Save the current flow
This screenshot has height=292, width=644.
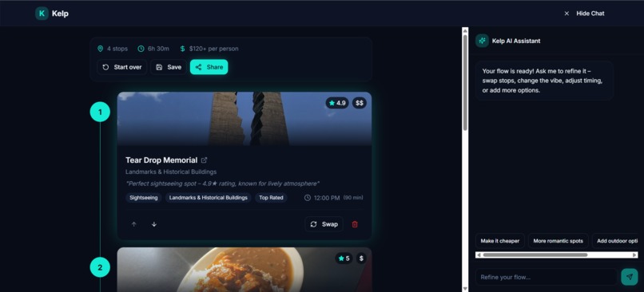pos(169,67)
